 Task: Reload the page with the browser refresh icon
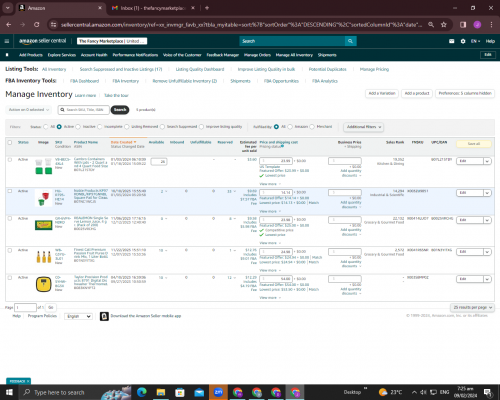[x=37, y=25]
